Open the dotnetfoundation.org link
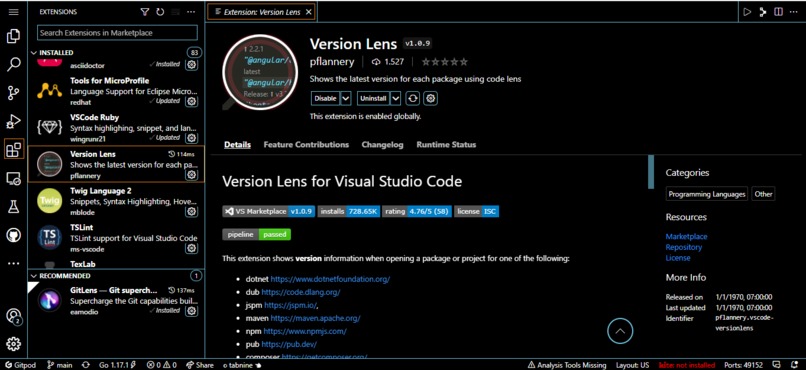This screenshot has height=370, width=806. [330, 279]
